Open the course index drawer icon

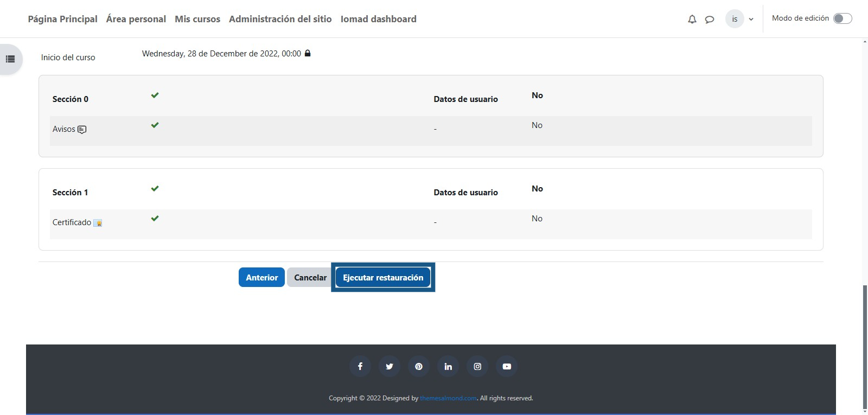coord(10,59)
